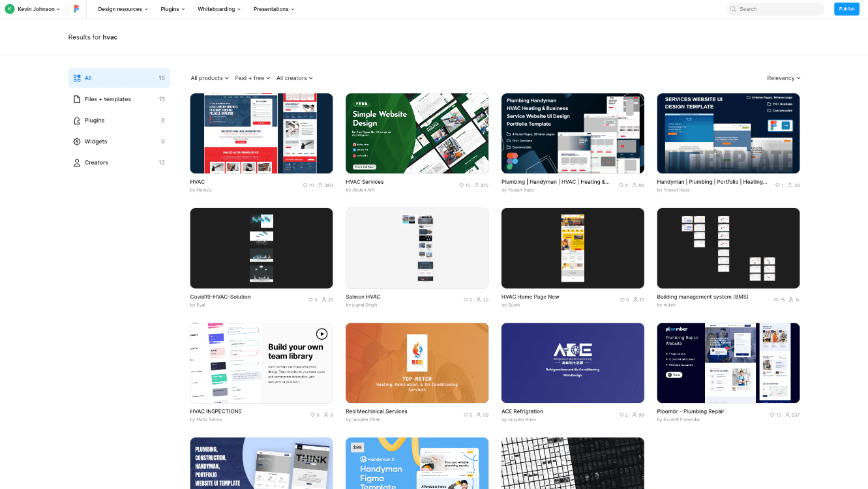Click the magnifier icon in the search bar
The image size is (868, 489).
(x=734, y=9)
